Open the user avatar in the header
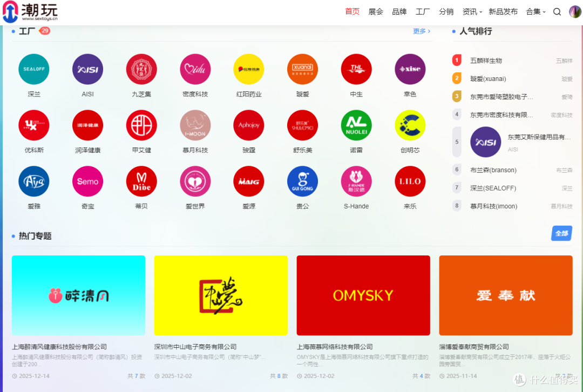Screen dimensions: 583x392 tap(575, 11)
